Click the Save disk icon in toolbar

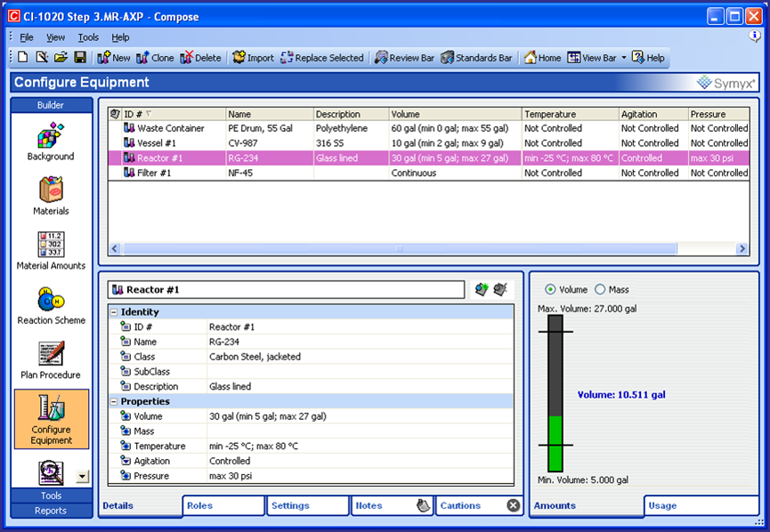80,58
